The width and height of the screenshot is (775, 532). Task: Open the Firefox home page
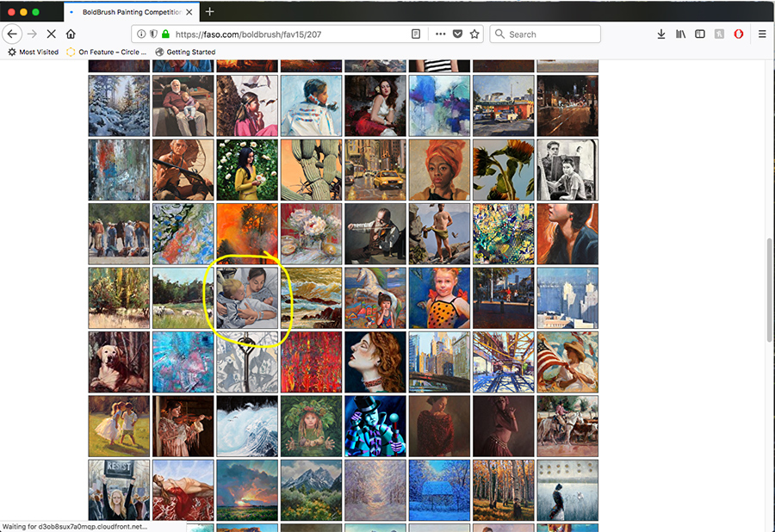[x=71, y=34]
